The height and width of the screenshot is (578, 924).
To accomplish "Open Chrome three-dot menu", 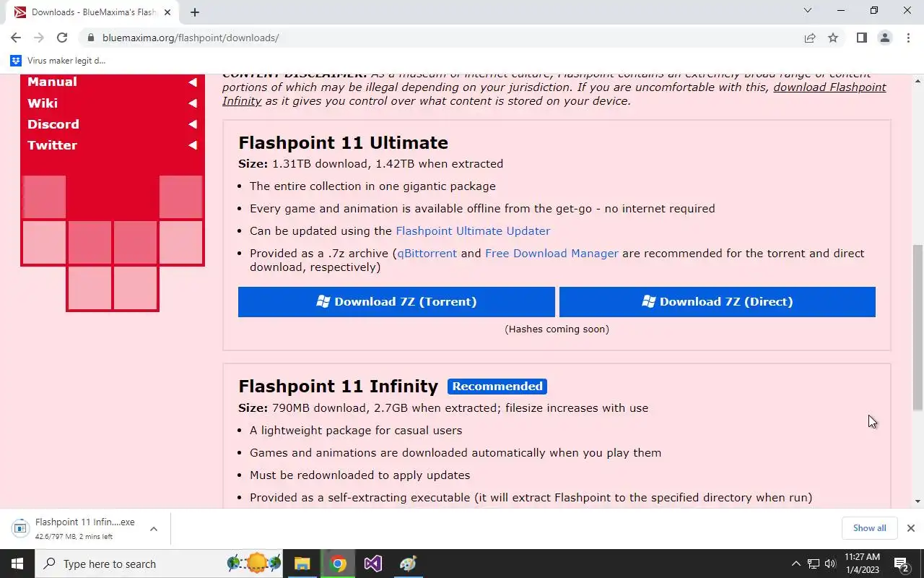I will [x=908, y=38].
